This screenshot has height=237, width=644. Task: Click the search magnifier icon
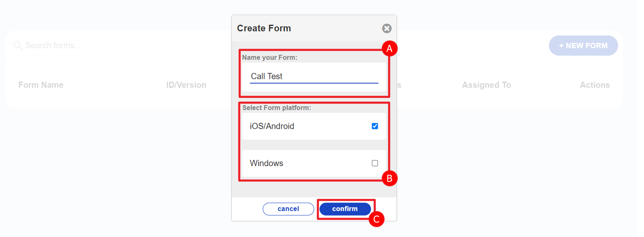coord(18,45)
